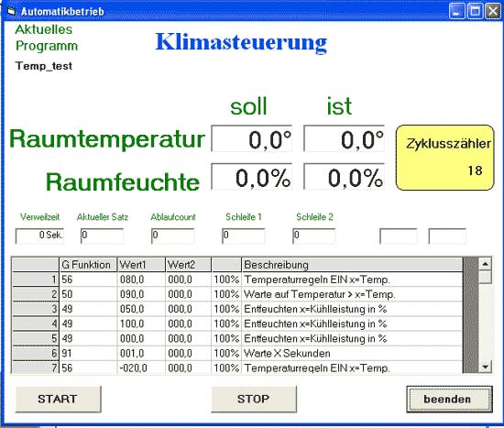The height and width of the screenshot is (428, 504).
Task: Select row header 4 in the table
Action: 36,324
